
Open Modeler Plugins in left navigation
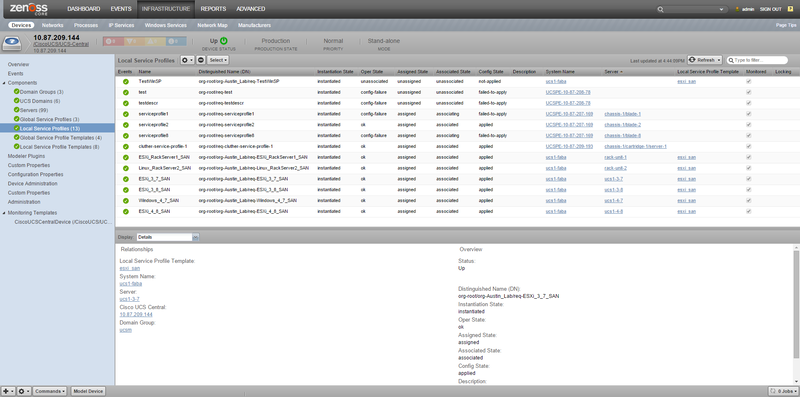(x=26, y=156)
